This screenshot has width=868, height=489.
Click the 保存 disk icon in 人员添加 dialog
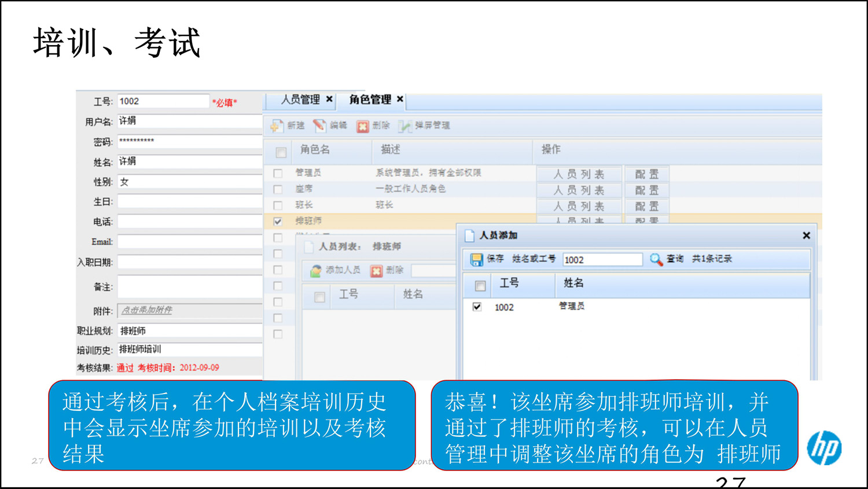click(x=477, y=259)
